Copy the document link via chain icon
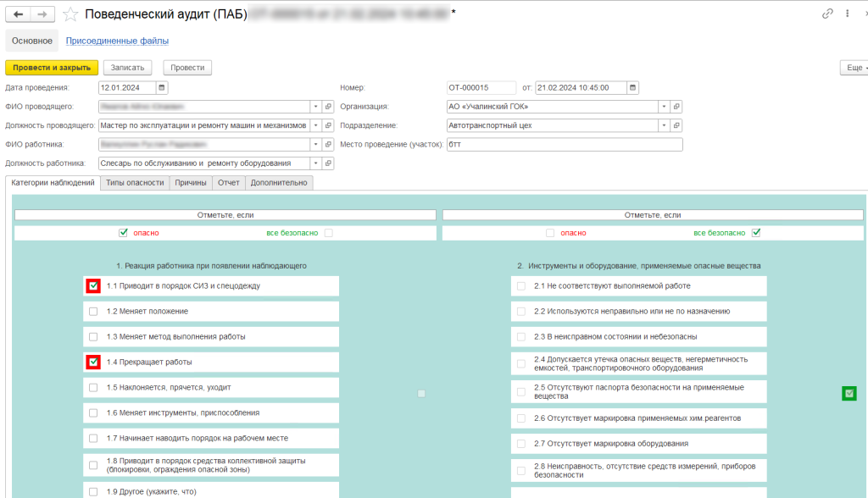Image resolution: width=868 pixels, height=498 pixels. 827,14
